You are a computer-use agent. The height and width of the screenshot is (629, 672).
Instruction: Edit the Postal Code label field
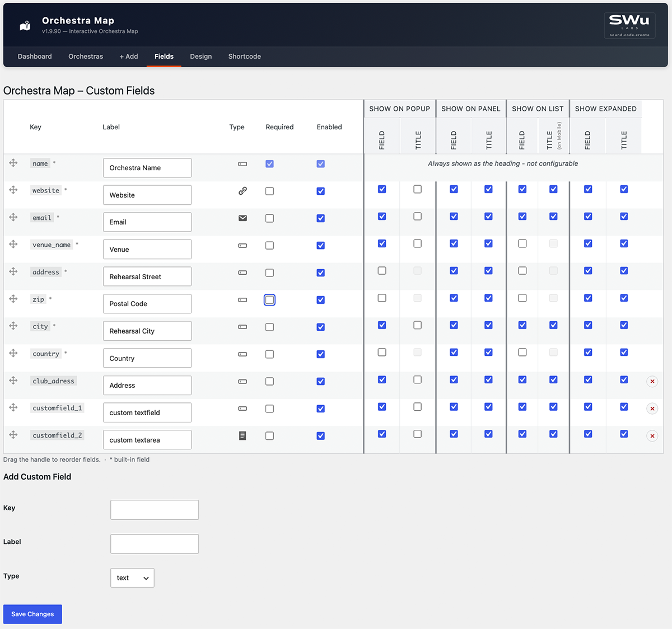pos(147,304)
